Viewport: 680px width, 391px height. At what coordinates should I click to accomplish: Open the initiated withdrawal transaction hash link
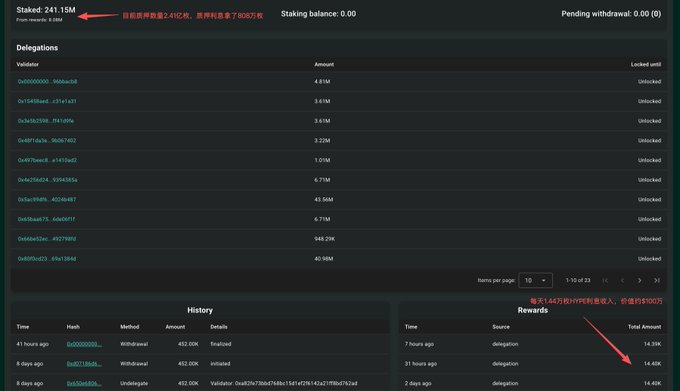pyautogui.click(x=84, y=364)
